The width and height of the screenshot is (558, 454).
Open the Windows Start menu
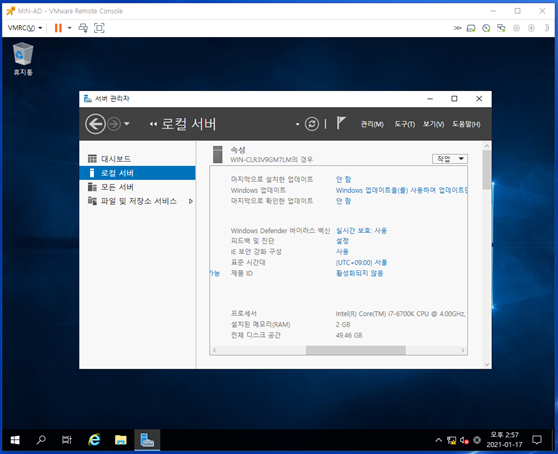pyautogui.click(x=15, y=440)
